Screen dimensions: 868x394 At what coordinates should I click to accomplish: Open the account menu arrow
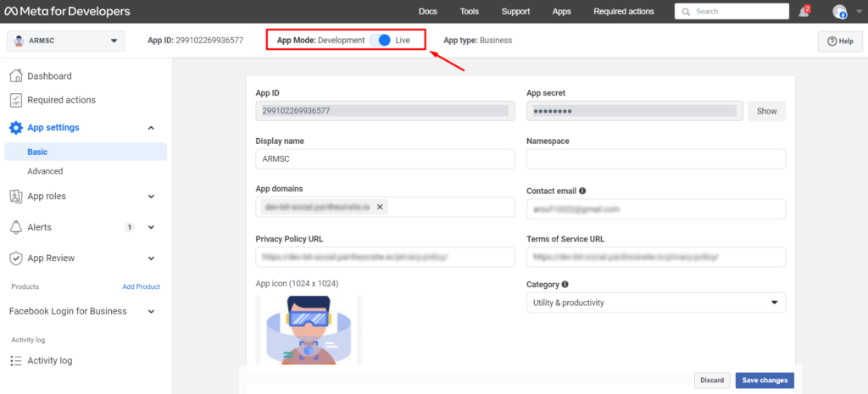pyautogui.click(x=858, y=11)
